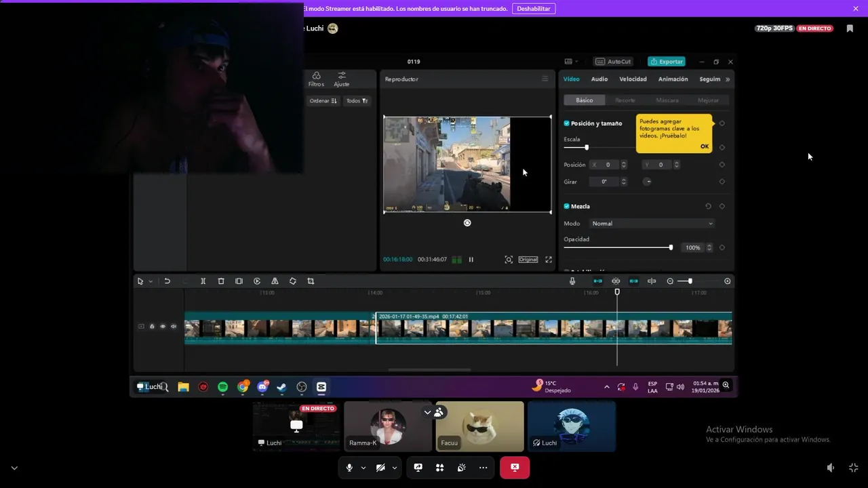
Task: Mute the microphone in the Discord call
Action: click(349, 468)
